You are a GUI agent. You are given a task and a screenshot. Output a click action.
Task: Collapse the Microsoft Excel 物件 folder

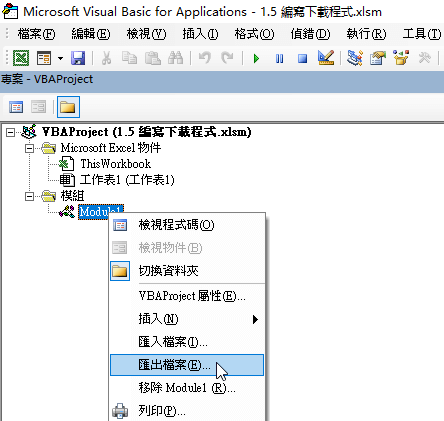(29, 148)
